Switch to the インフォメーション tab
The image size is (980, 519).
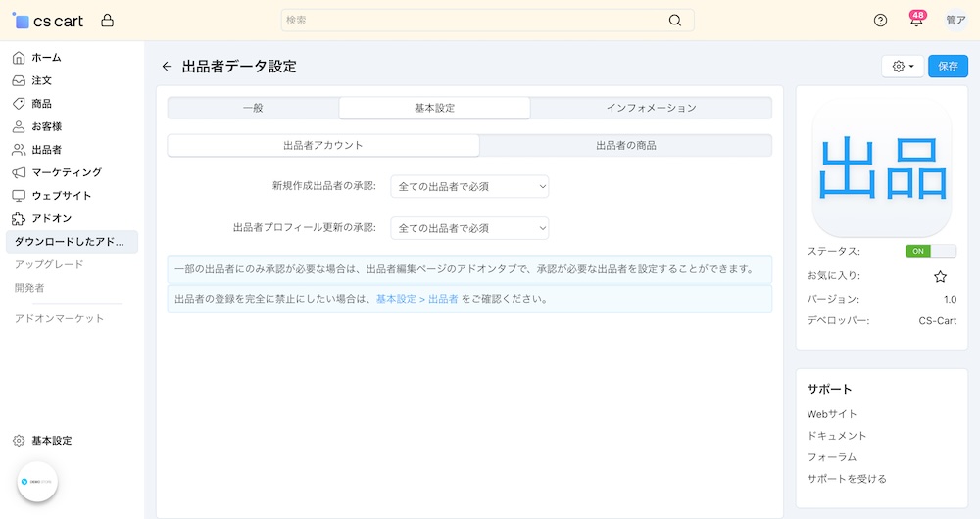[651, 108]
